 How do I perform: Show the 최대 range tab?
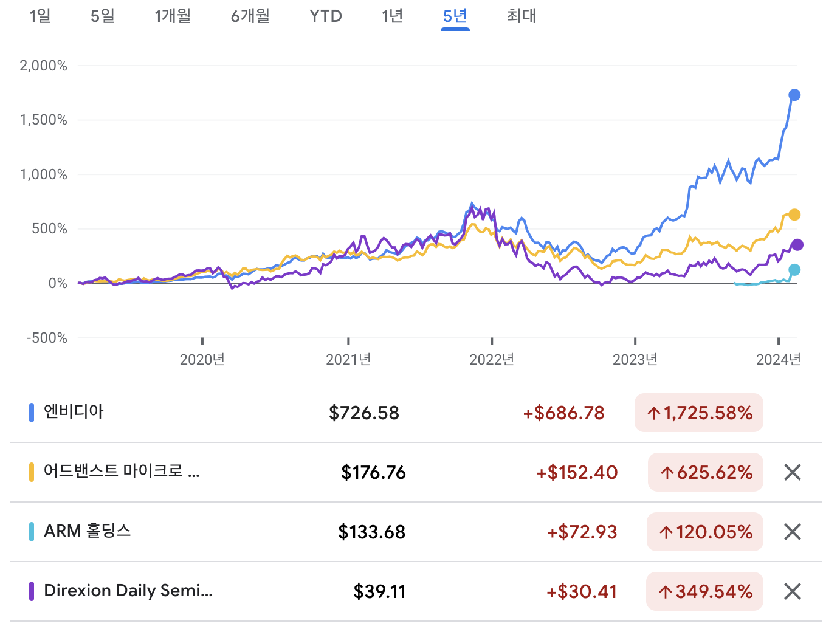click(522, 16)
